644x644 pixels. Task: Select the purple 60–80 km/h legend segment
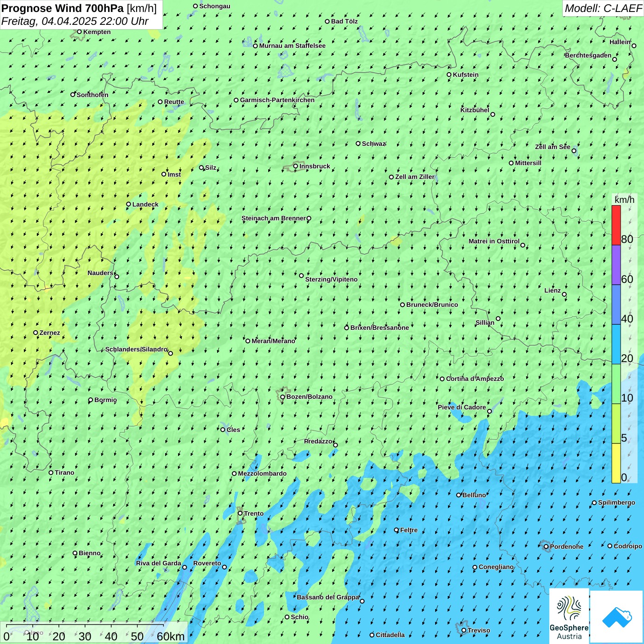[616, 265]
